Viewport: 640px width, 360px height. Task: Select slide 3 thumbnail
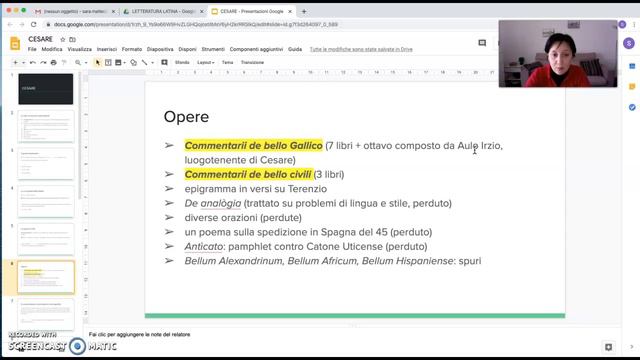[46, 164]
